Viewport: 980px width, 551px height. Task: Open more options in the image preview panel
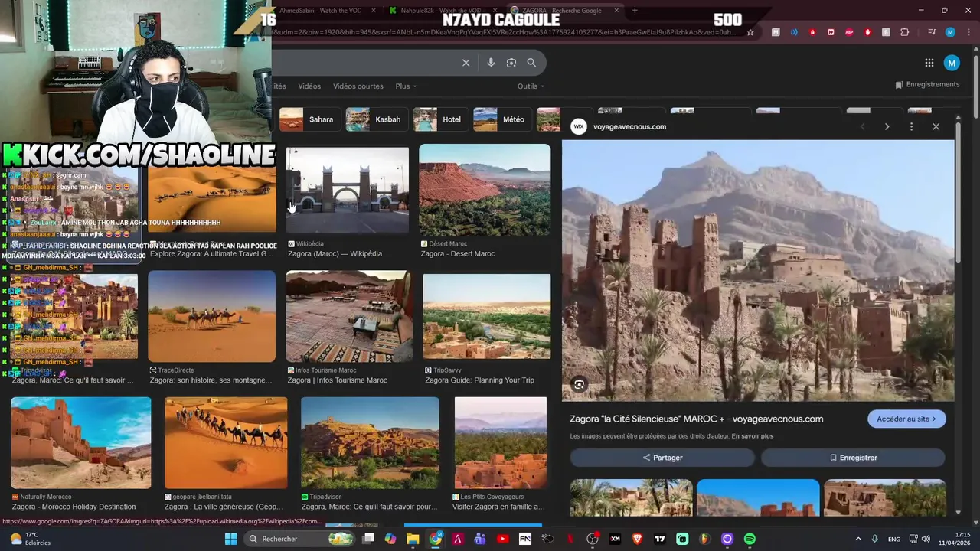coord(911,126)
